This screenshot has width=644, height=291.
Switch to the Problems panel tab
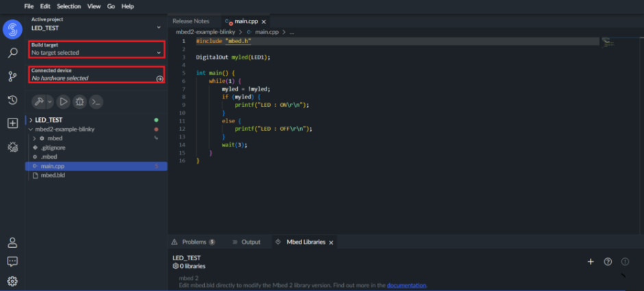coord(193,242)
